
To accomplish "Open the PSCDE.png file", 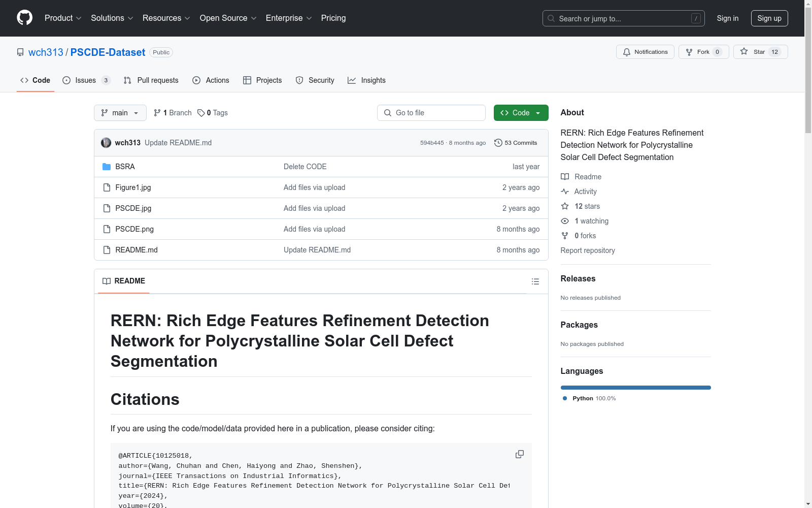I will (x=134, y=229).
